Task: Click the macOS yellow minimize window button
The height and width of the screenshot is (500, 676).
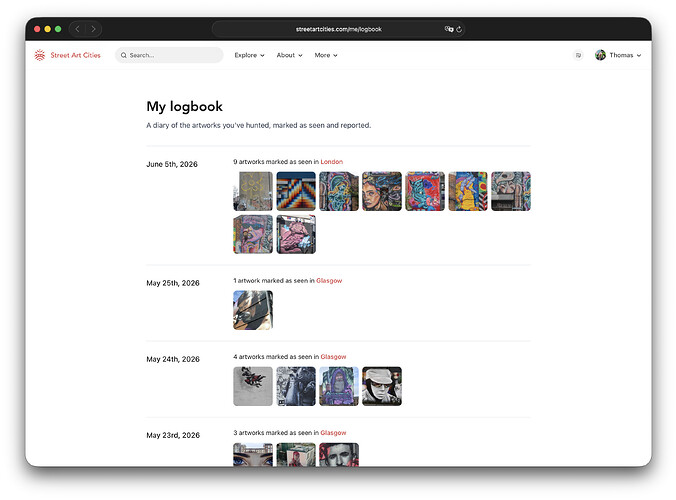Action: click(47, 29)
